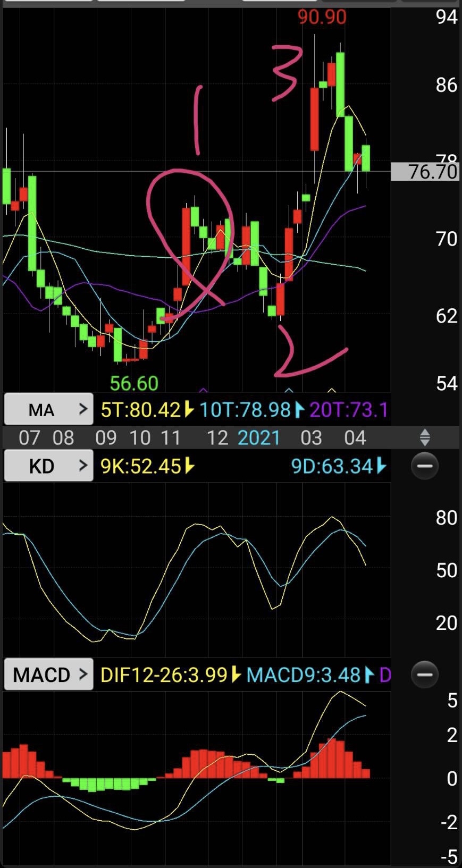Open the KD indicator selector
The height and width of the screenshot is (868, 462).
(x=48, y=466)
